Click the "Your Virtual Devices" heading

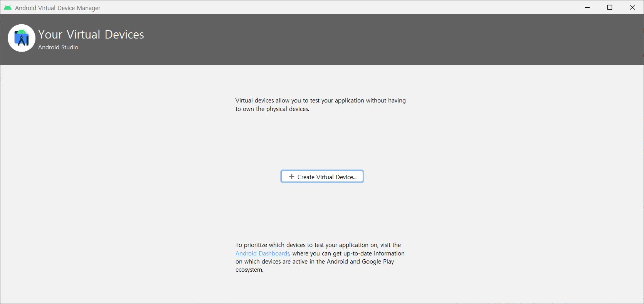pos(91,34)
